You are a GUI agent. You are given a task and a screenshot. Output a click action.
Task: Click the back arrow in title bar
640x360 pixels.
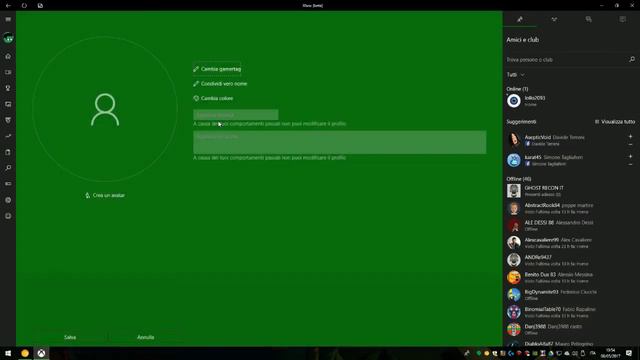(8, 5)
